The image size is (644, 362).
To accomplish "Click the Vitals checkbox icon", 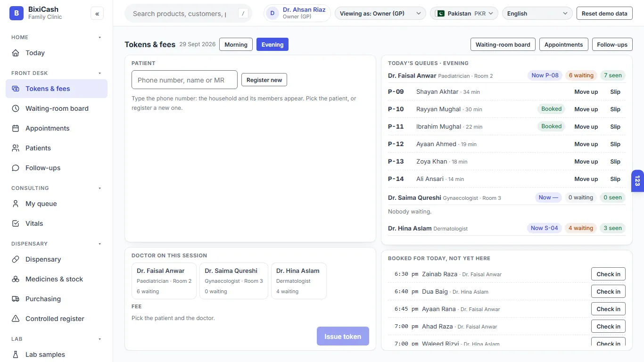I will point(16,223).
